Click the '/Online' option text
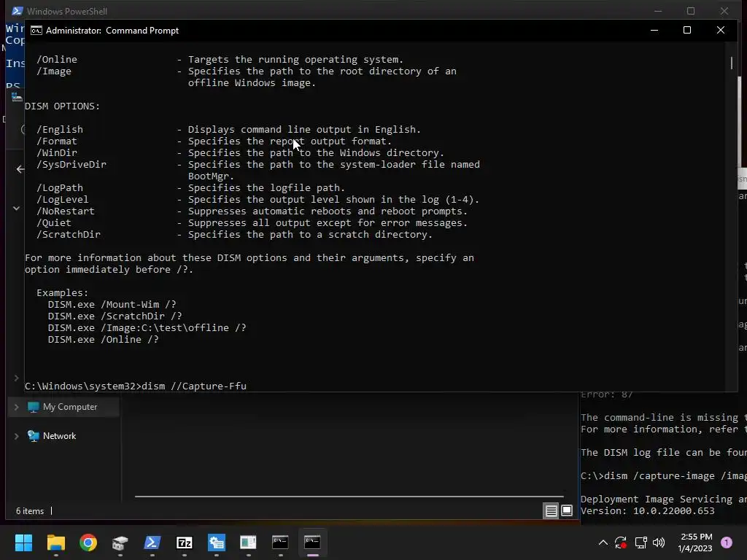The width and height of the screenshot is (747, 560). coord(57,60)
